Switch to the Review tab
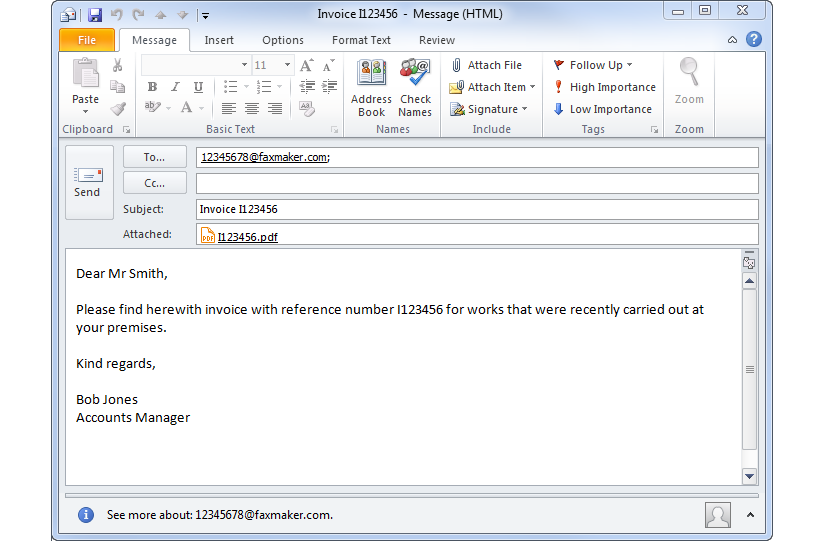825x541 pixels. click(437, 40)
